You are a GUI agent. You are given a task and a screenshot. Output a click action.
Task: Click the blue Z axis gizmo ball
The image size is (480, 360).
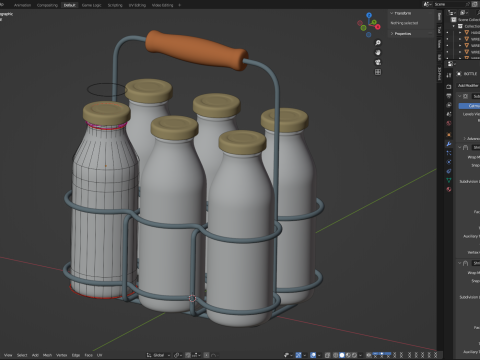tap(369, 15)
